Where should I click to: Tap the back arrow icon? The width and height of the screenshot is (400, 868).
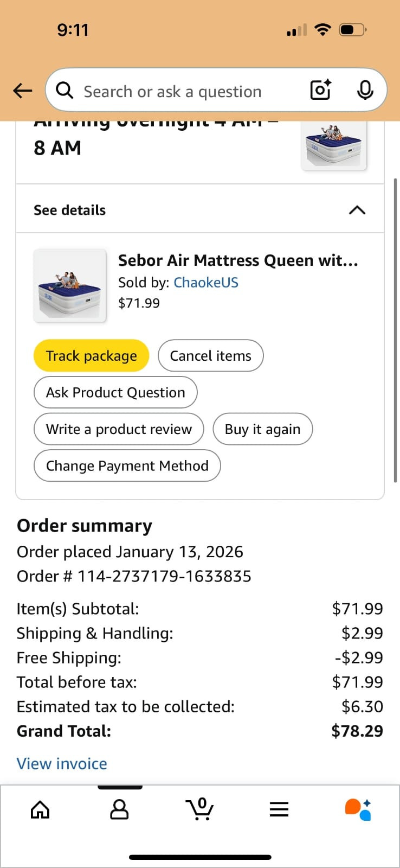click(x=23, y=91)
